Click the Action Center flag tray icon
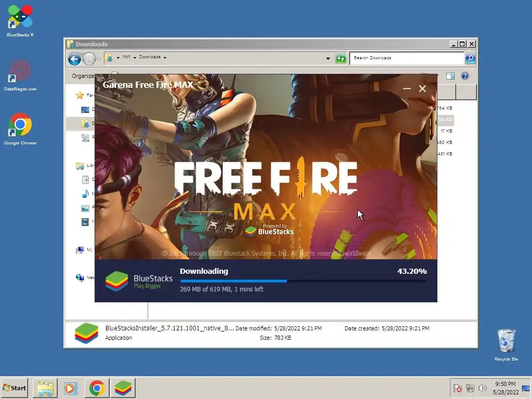 [x=457, y=388]
